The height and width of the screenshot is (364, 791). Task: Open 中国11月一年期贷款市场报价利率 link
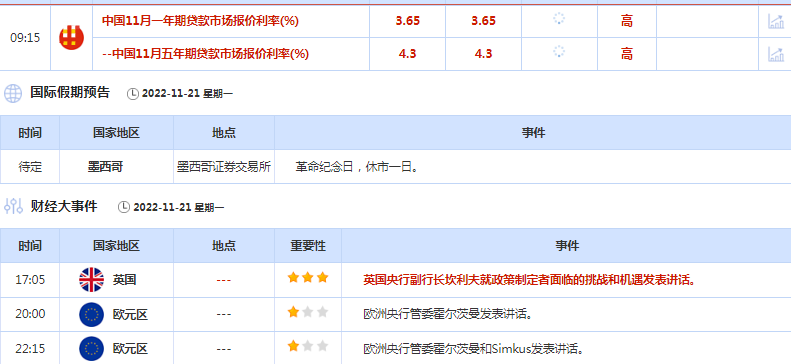pos(200,21)
